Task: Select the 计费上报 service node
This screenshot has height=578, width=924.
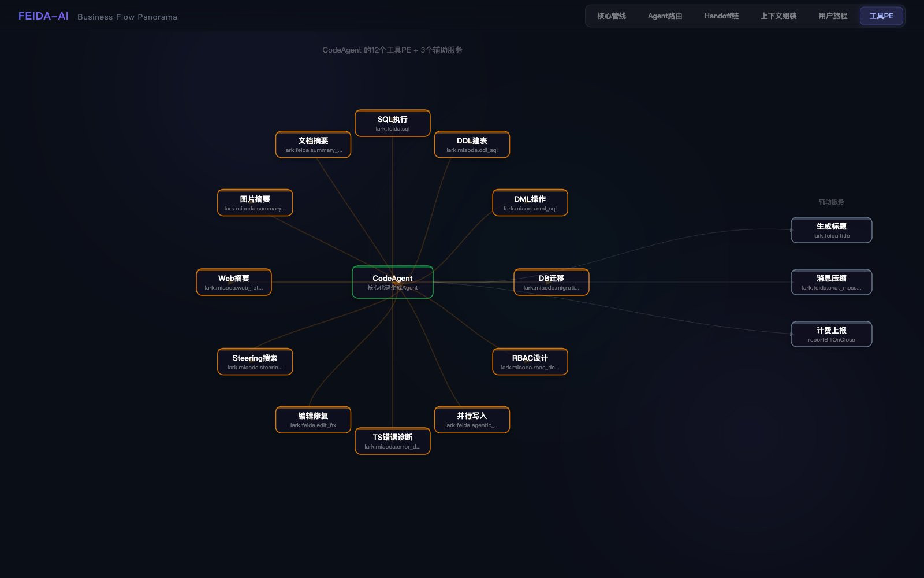Action: [832, 334]
